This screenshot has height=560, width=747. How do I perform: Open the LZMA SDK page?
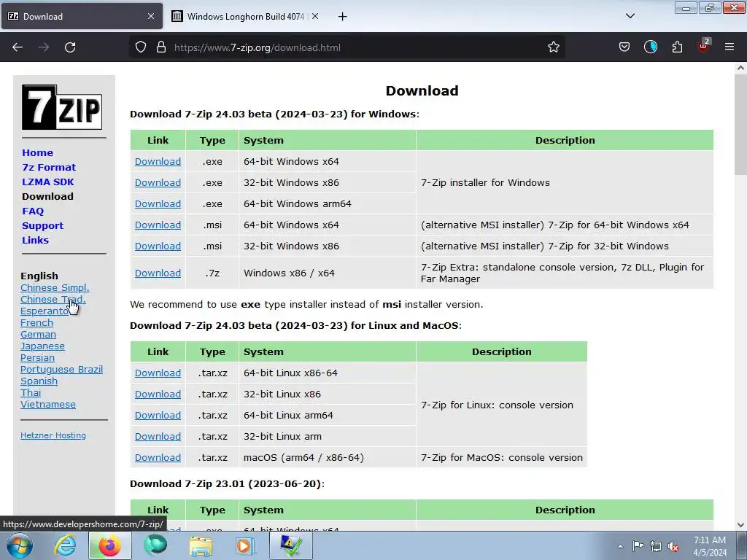[47, 182]
